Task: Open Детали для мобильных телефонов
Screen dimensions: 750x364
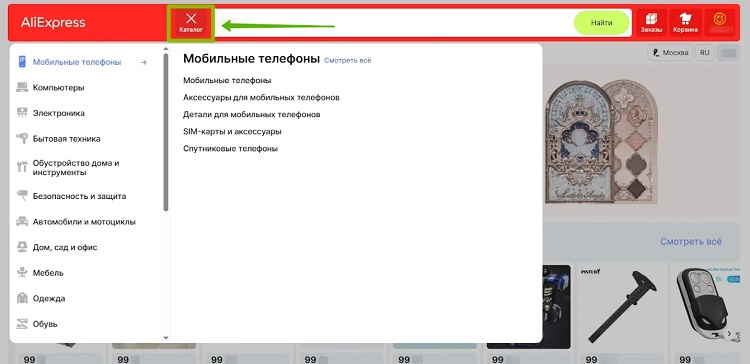Action: point(252,115)
